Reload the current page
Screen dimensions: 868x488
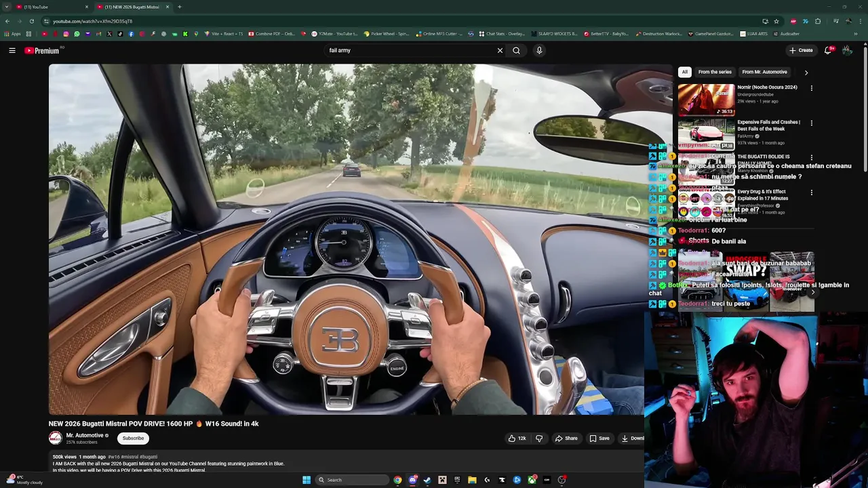tap(31, 21)
